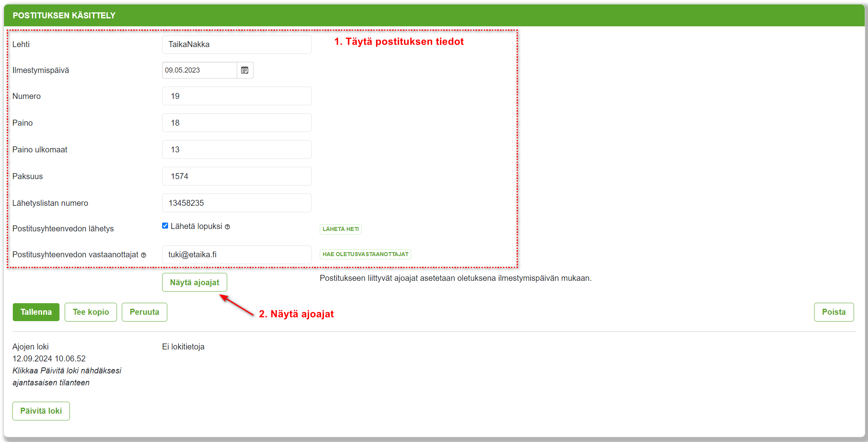Click the Ilmestymispäivä label

coord(41,70)
